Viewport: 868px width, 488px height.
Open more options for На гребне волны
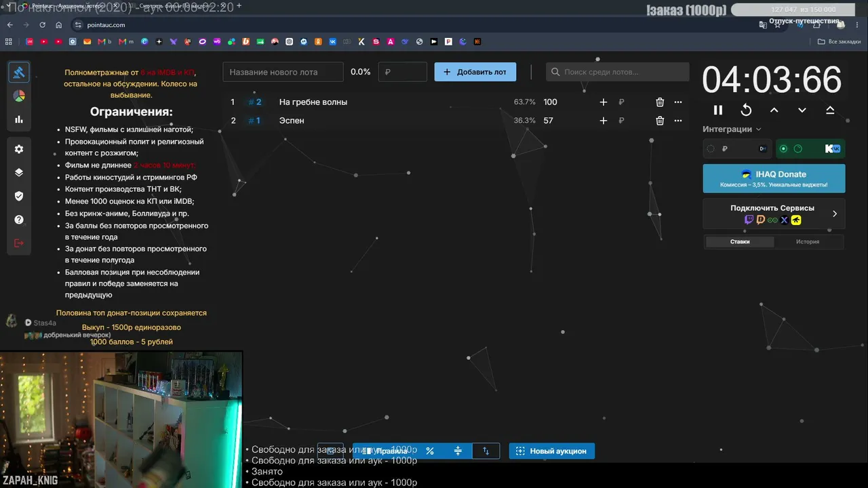[678, 102]
